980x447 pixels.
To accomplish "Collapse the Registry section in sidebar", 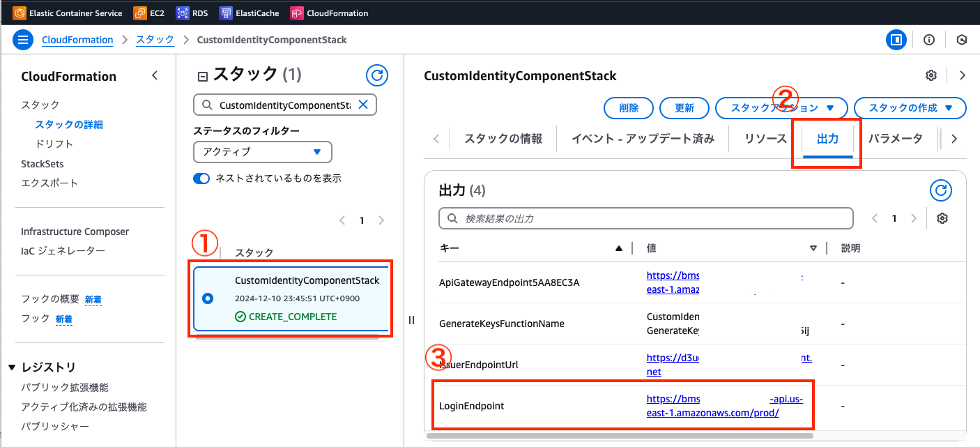I will 12,367.
